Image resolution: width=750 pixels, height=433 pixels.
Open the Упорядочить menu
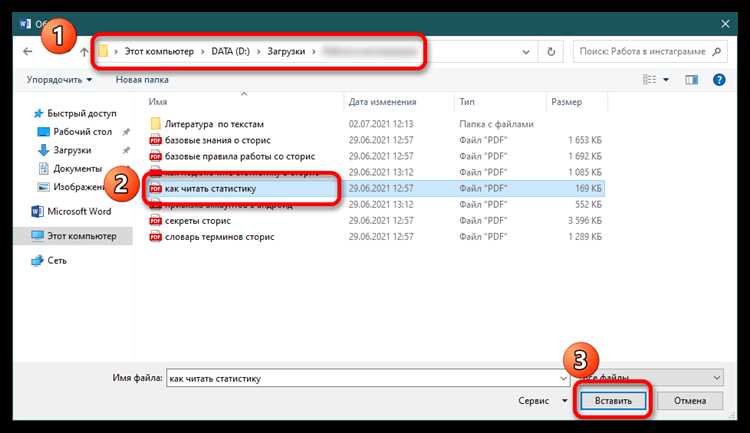pos(59,80)
